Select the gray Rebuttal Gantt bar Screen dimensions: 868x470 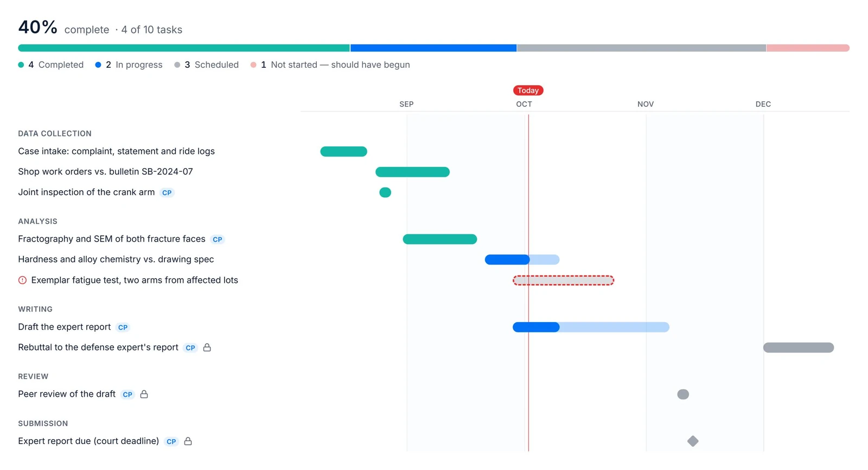tap(799, 347)
